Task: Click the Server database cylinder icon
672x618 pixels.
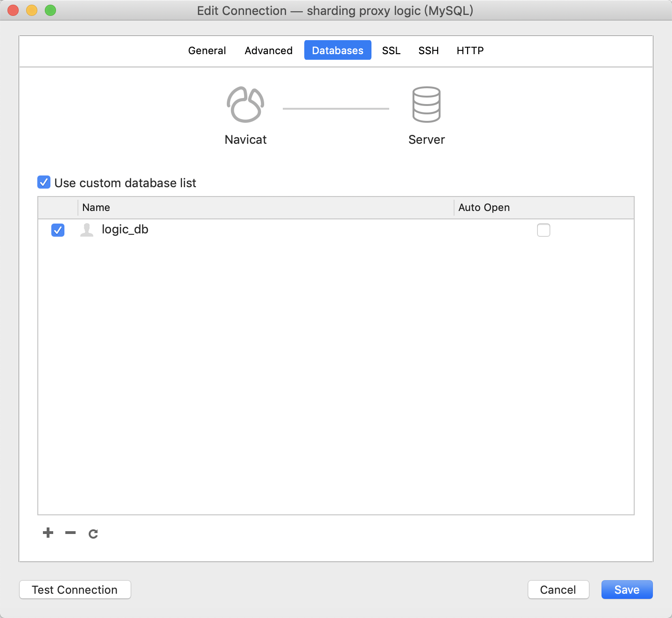Action: pyautogui.click(x=426, y=104)
